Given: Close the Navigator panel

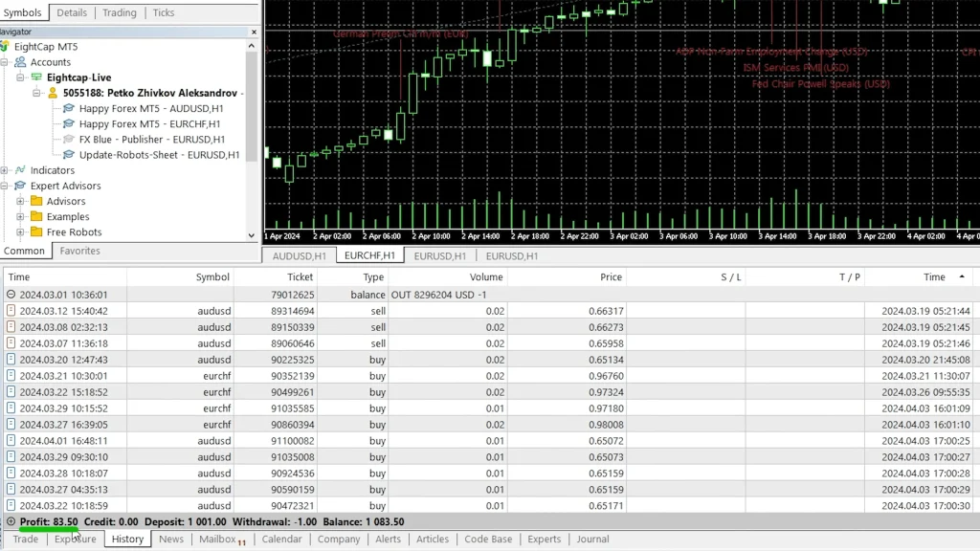Looking at the screenshot, I should (254, 32).
